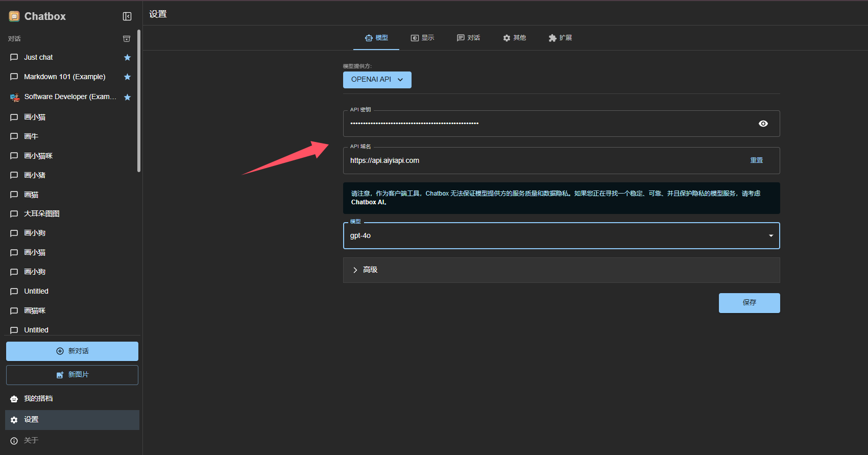This screenshot has width=868, height=455.
Task: Switch to the 其他 tab
Action: coord(514,38)
